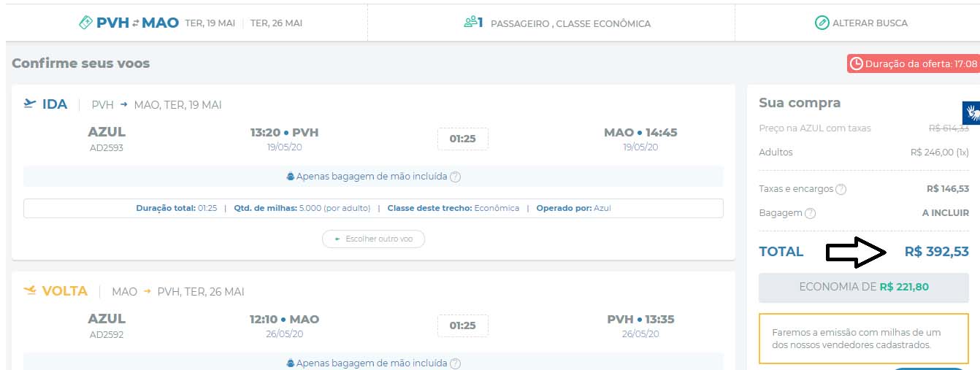Click the Alterar Busca link

pos(870,23)
